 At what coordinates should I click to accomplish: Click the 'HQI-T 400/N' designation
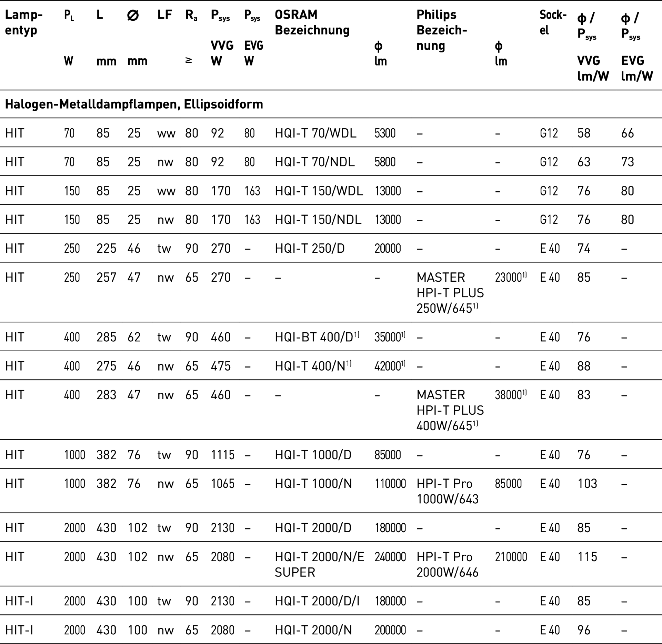[313, 366]
